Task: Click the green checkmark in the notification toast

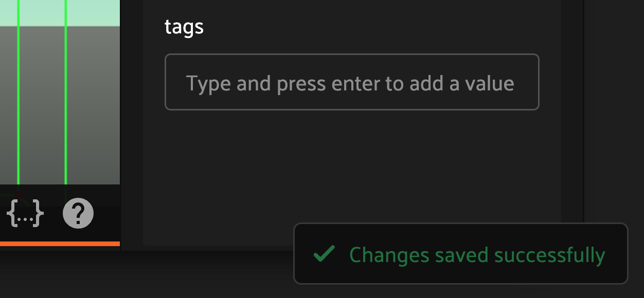Action: (x=323, y=253)
